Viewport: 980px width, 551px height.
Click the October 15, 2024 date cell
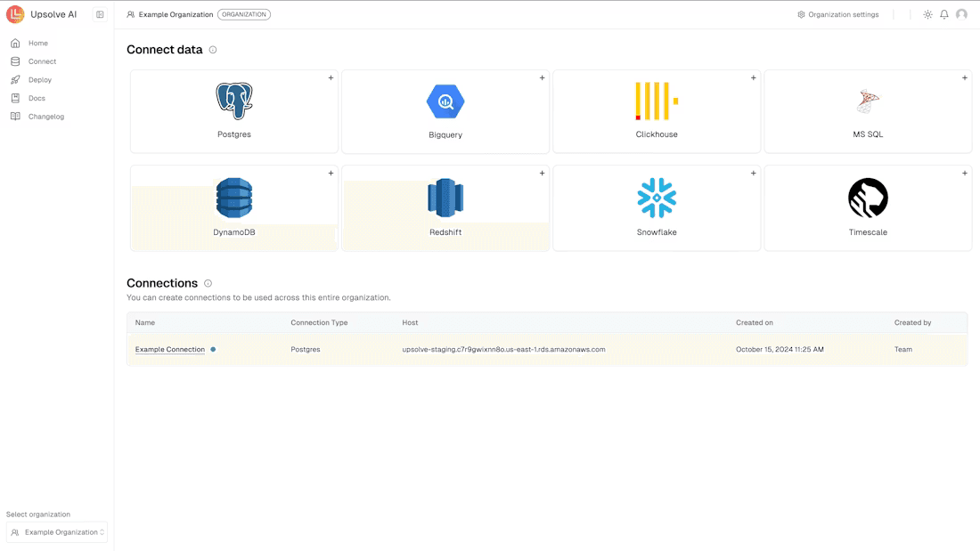[x=780, y=349]
